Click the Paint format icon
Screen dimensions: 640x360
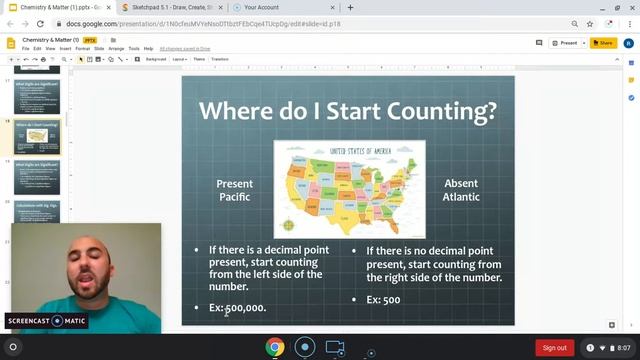(x=52, y=60)
